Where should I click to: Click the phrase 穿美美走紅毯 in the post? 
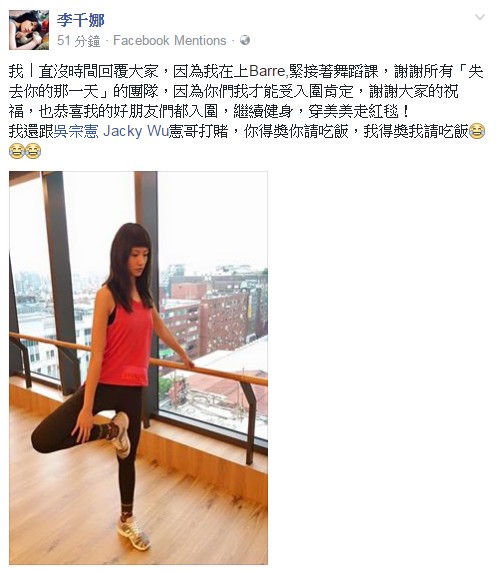coord(353,111)
